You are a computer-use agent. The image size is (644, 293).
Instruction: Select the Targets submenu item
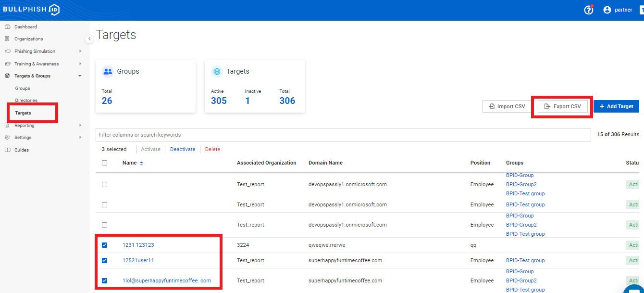(x=23, y=113)
